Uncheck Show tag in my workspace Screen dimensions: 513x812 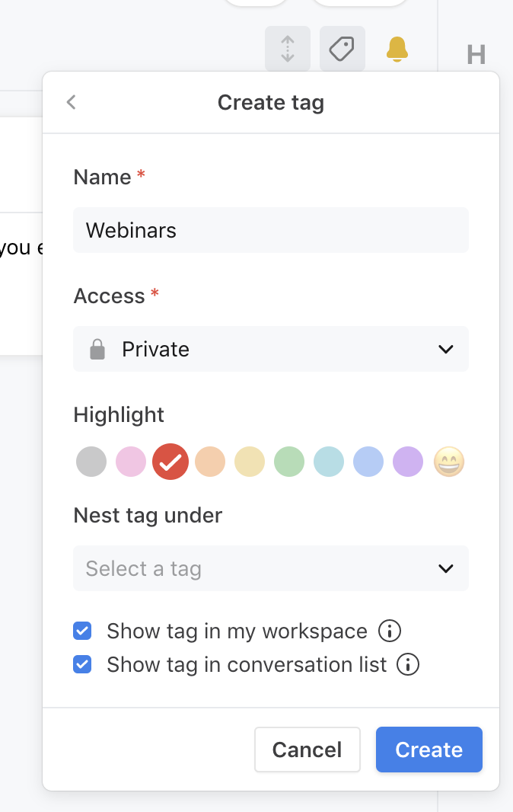pyautogui.click(x=82, y=631)
